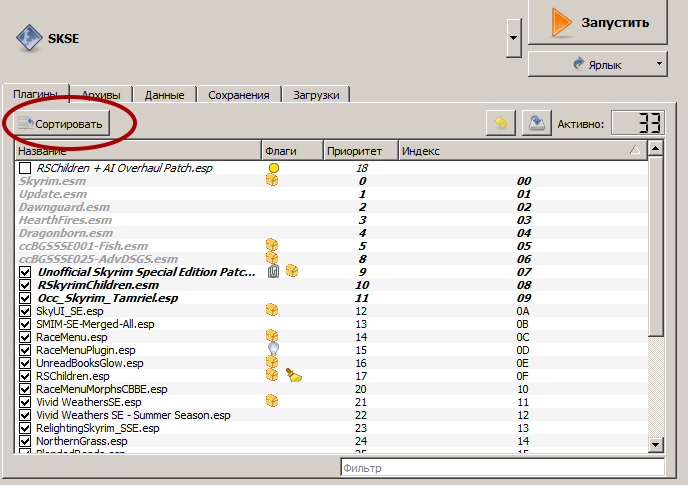The height and width of the screenshot is (485, 688).
Task: Click the archive box icon for RSChildren.esp
Action: coord(272,374)
